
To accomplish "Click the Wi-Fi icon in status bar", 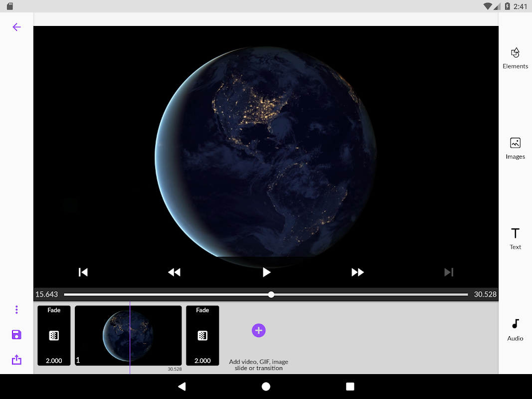I will [x=488, y=6].
